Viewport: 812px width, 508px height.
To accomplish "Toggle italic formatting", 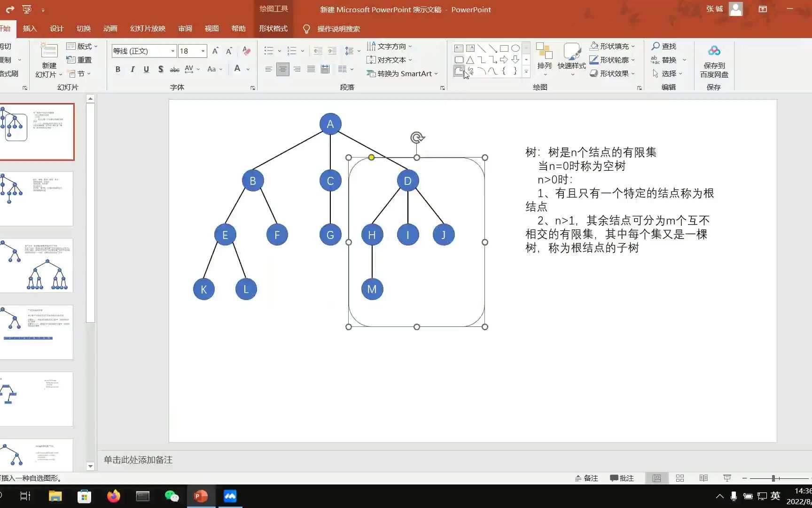I will pos(132,69).
